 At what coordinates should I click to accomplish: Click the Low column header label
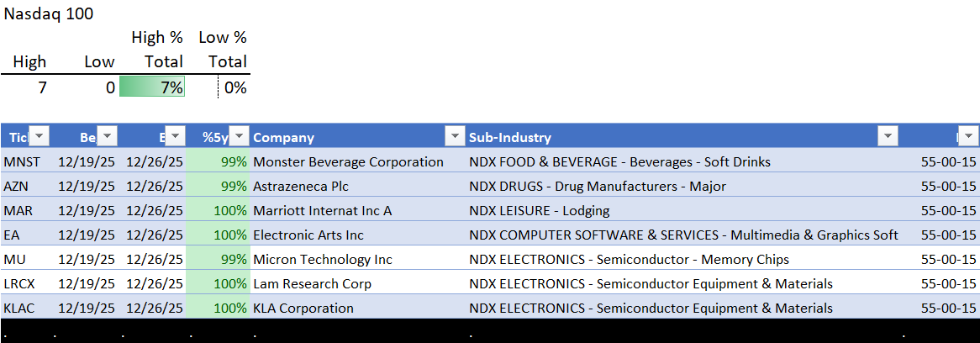pyautogui.click(x=100, y=62)
